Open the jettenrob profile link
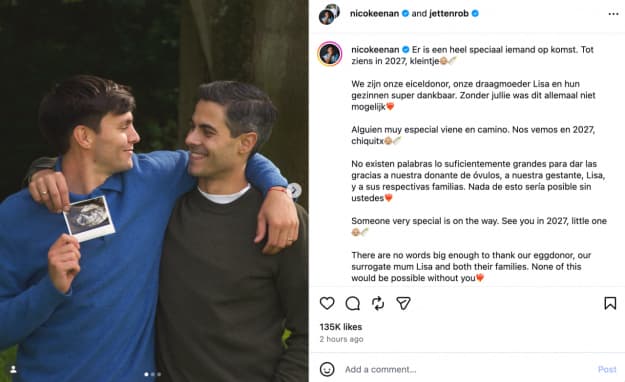Viewport: 625px width, 382px height. (x=449, y=14)
